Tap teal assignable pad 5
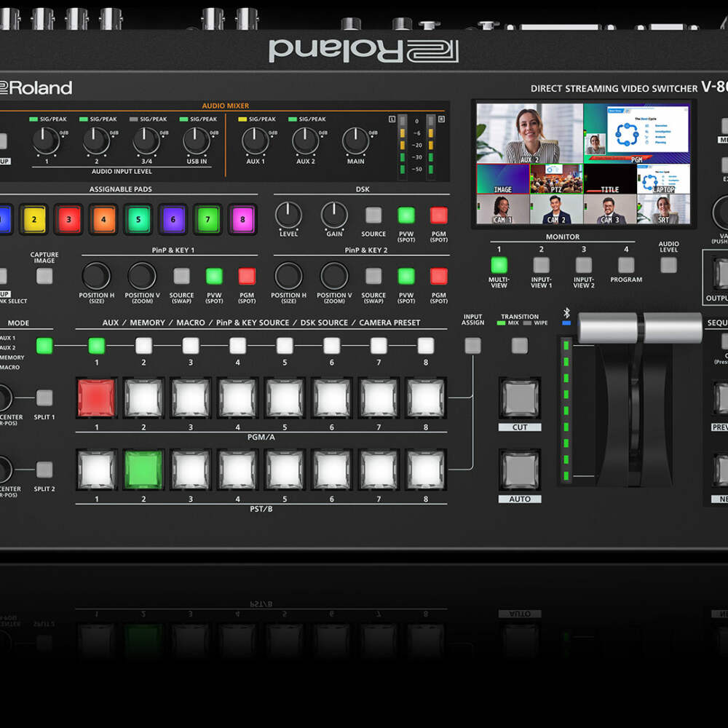 [x=138, y=219]
